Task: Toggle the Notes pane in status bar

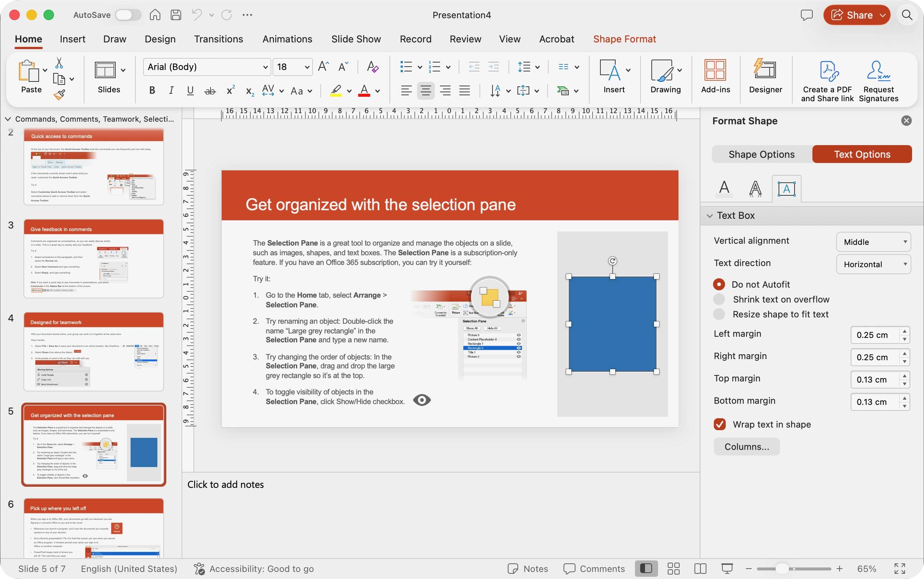Action: [x=527, y=569]
